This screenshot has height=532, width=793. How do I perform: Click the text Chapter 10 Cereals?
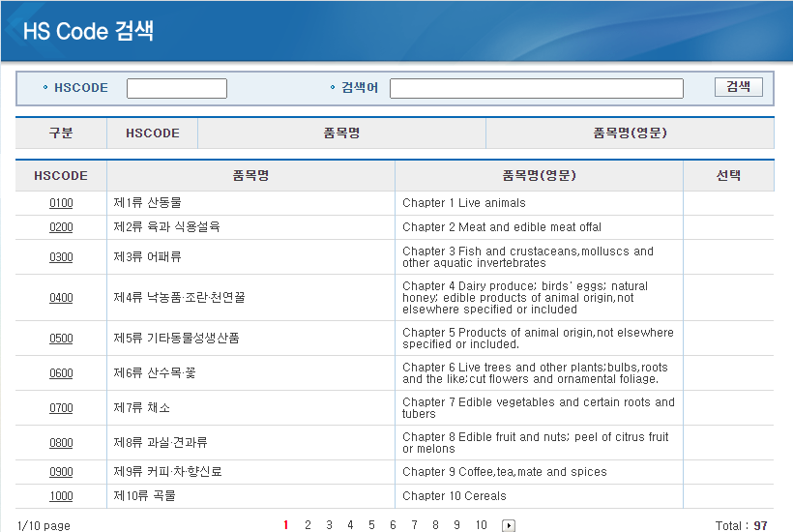pos(455,496)
